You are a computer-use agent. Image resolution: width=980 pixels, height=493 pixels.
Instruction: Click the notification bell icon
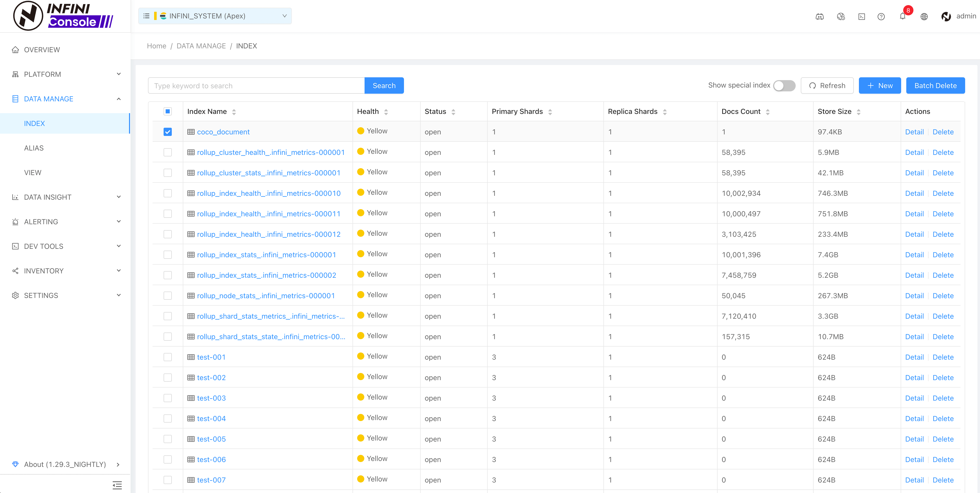(902, 16)
